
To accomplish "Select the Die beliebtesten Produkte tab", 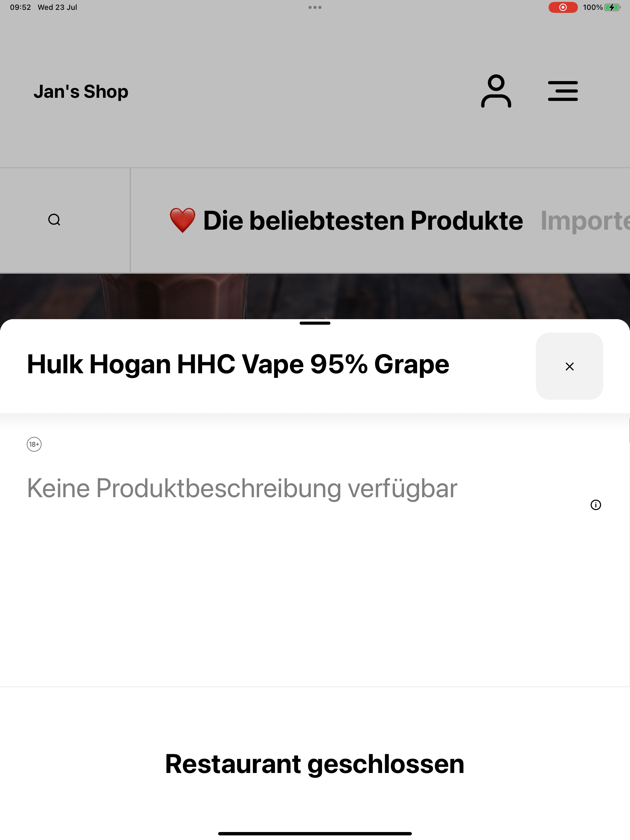I will click(346, 221).
